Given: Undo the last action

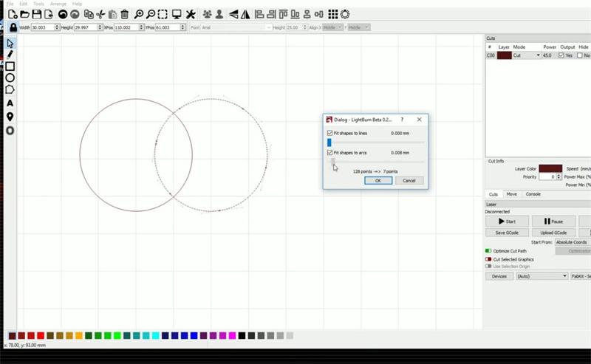Looking at the screenshot, I should click(63, 14).
